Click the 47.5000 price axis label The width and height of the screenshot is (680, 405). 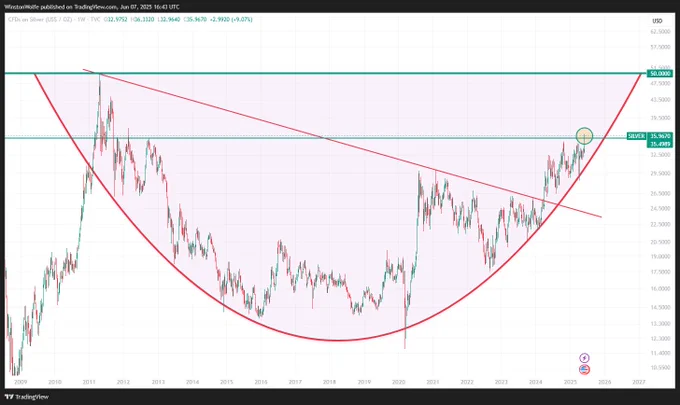tap(660, 83)
